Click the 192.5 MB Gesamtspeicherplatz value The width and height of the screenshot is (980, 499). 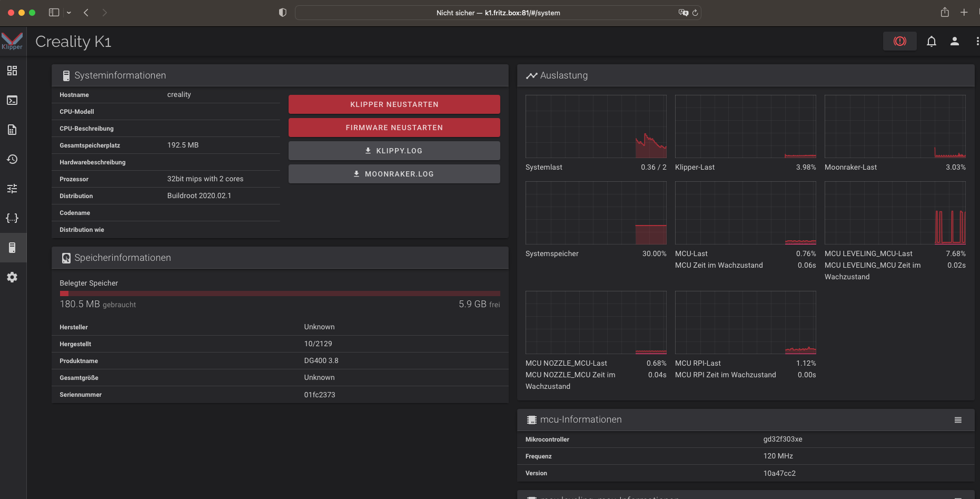pos(183,145)
